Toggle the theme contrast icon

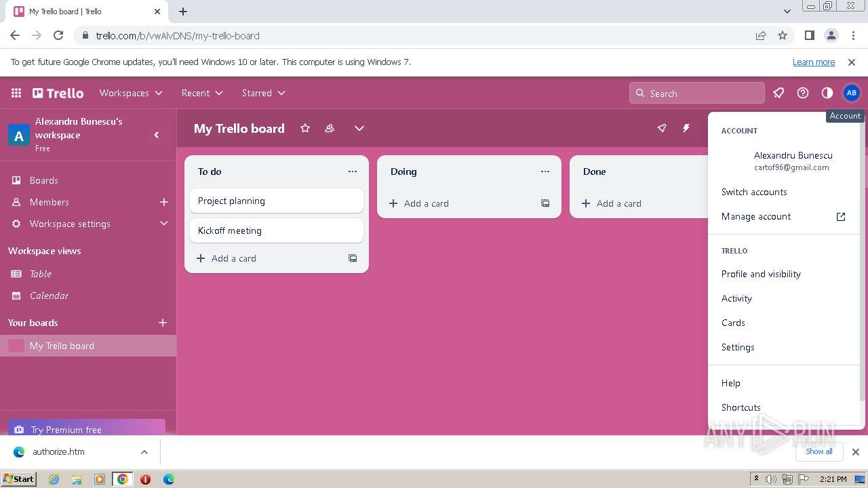click(827, 93)
